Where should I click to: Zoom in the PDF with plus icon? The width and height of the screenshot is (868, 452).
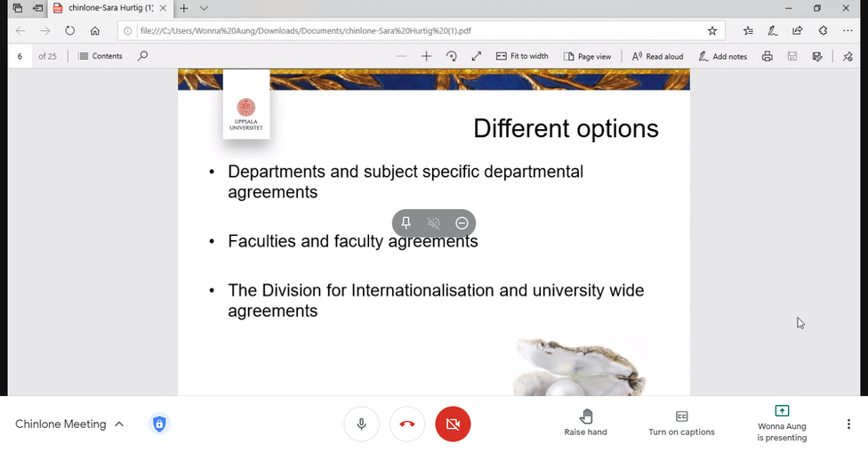(426, 56)
